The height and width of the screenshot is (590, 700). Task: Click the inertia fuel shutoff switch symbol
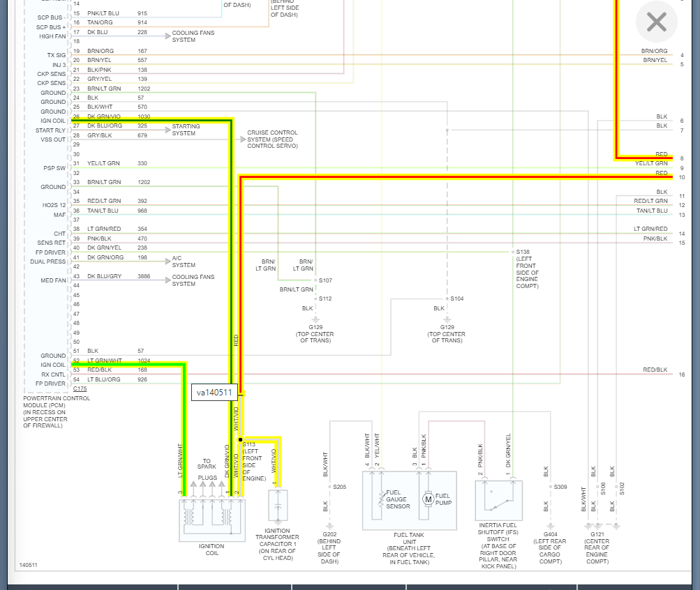(499, 500)
